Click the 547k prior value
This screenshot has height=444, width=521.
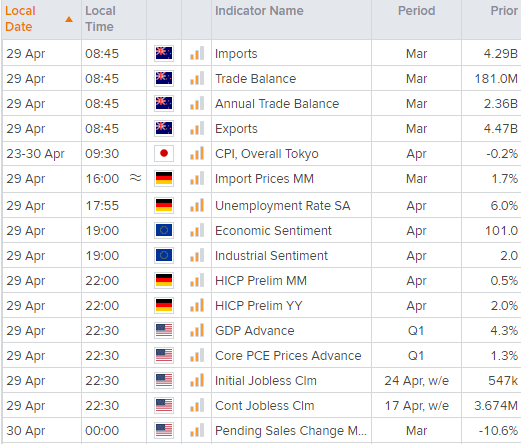point(503,381)
